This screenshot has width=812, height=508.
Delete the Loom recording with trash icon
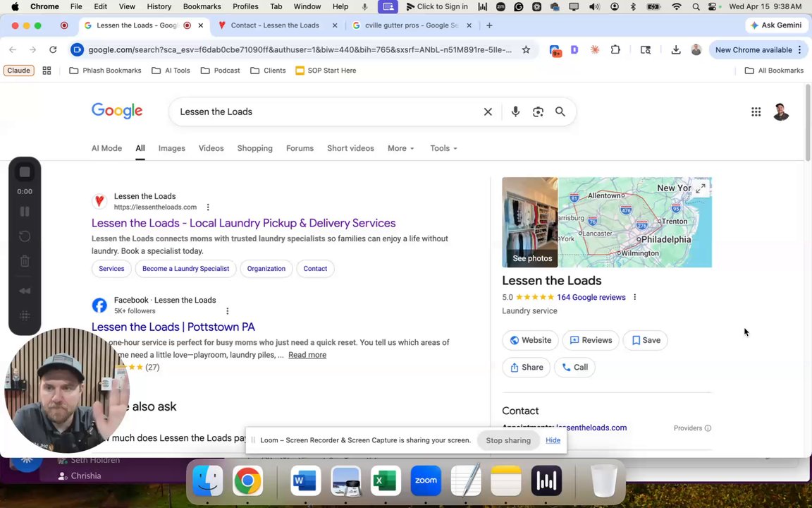pos(25,261)
